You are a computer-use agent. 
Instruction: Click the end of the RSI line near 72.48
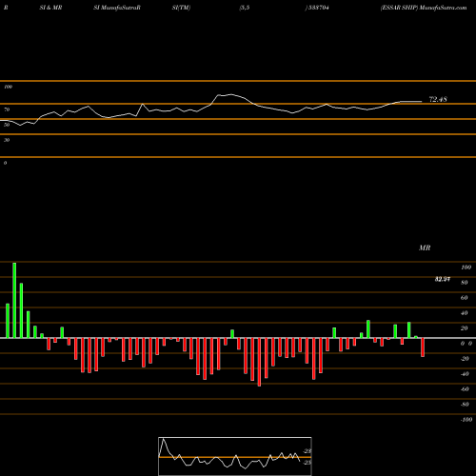tap(421, 102)
